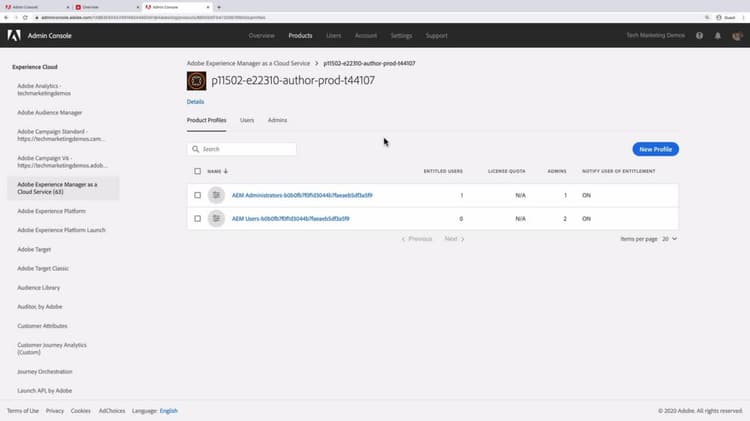Open AEM Administrators profile link
The width and height of the screenshot is (750, 421).
click(302, 195)
